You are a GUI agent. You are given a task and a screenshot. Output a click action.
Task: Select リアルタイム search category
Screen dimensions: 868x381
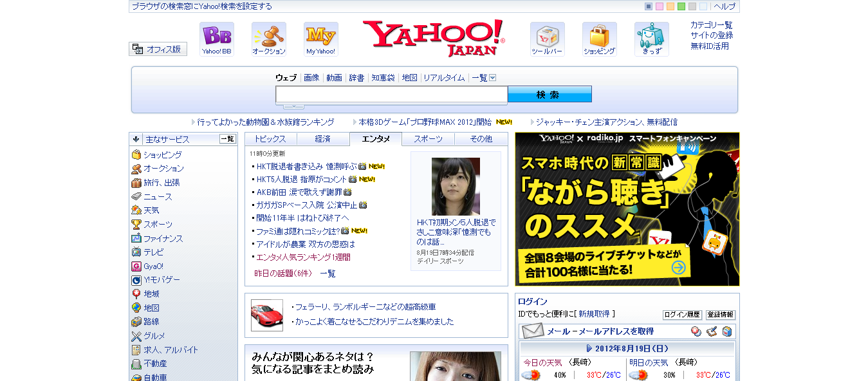pos(444,78)
